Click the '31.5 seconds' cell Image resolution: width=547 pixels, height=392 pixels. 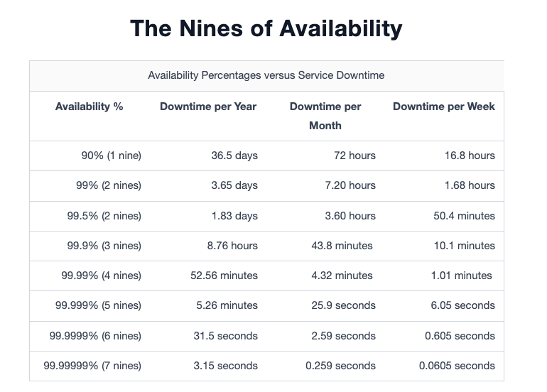click(x=226, y=336)
